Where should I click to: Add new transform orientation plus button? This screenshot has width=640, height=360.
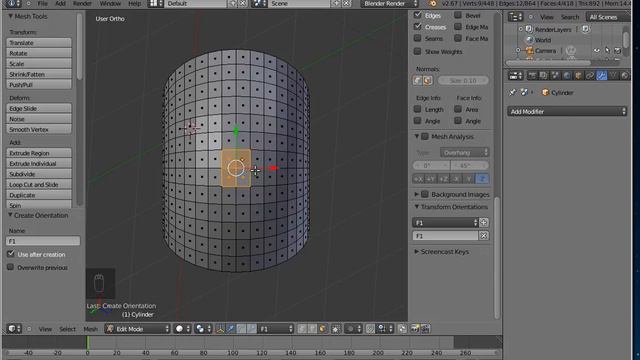click(x=484, y=222)
